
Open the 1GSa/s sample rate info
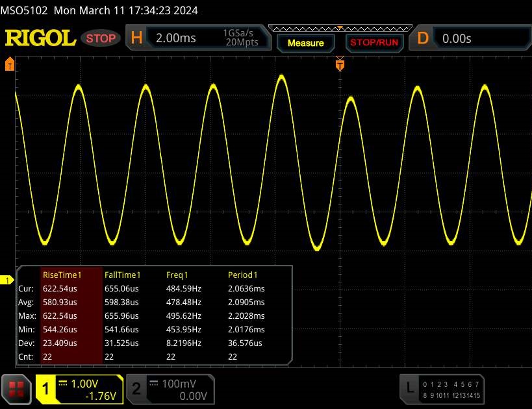tap(238, 33)
